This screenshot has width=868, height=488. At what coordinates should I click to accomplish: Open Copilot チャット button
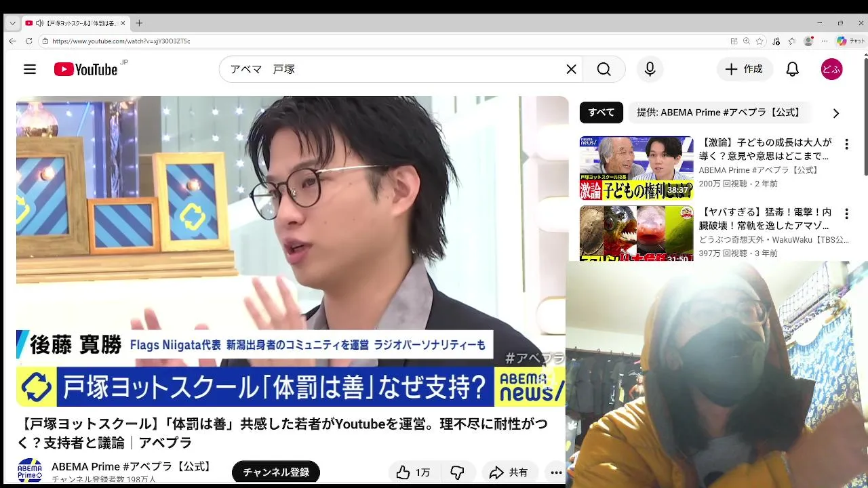pyautogui.click(x=851, y=41)
